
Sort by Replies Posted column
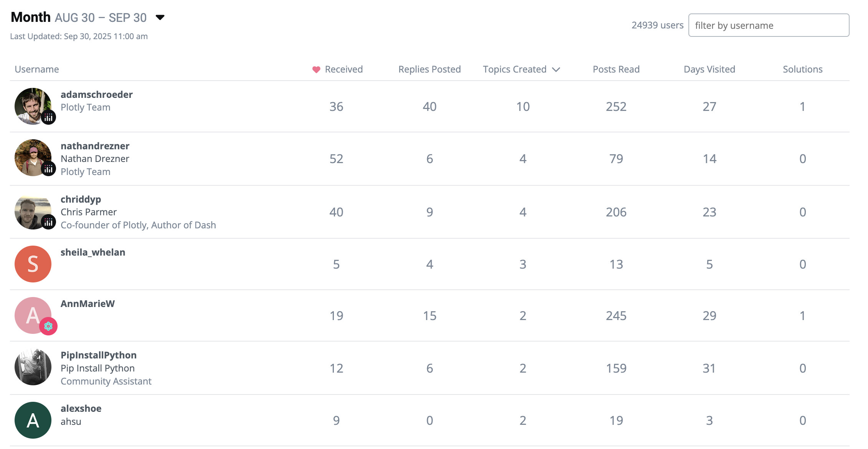coord(429,69)
